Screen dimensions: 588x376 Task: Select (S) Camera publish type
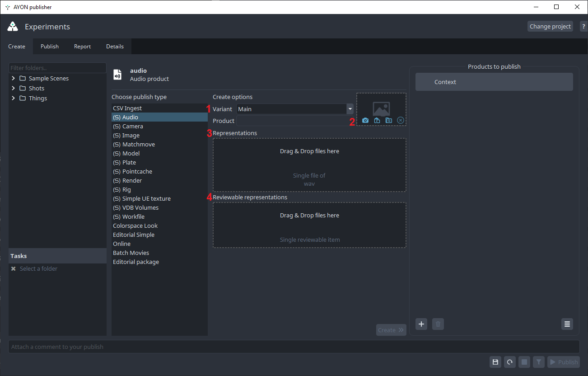click(x=128, y=127)
